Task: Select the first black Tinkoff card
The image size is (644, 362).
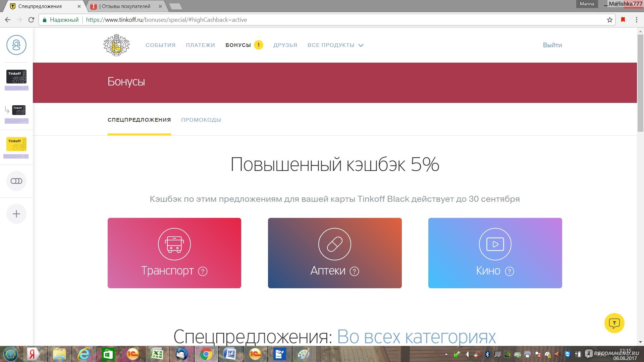Action: (16, 76)
